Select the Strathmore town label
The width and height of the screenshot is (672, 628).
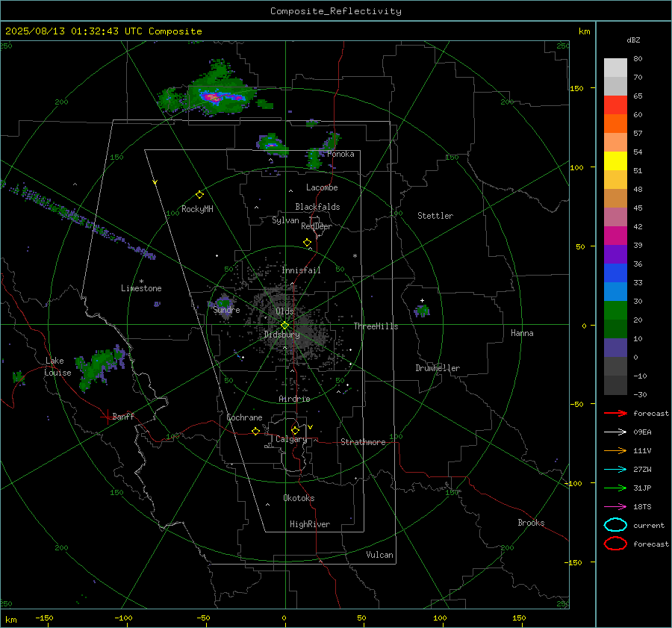click(x=363, y=442)
